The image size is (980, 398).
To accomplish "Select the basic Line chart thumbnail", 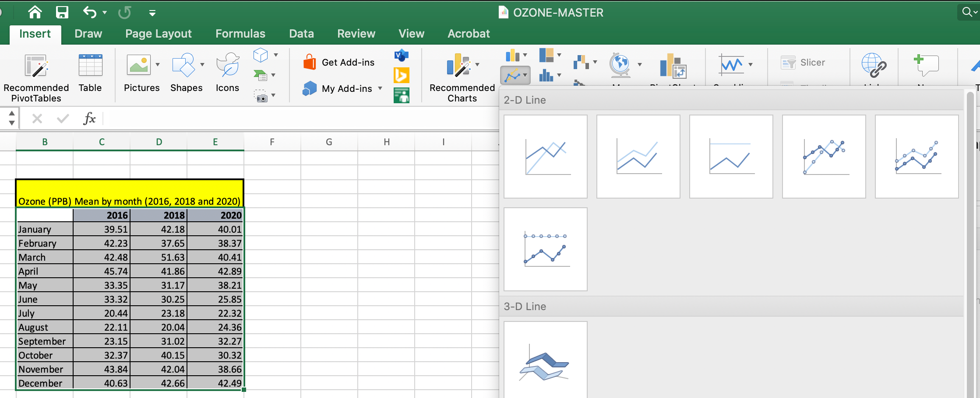I will pos(545,157).
